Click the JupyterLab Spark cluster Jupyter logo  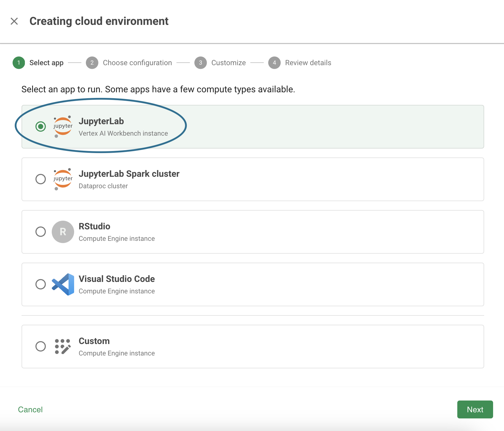(x=63, y=179)
